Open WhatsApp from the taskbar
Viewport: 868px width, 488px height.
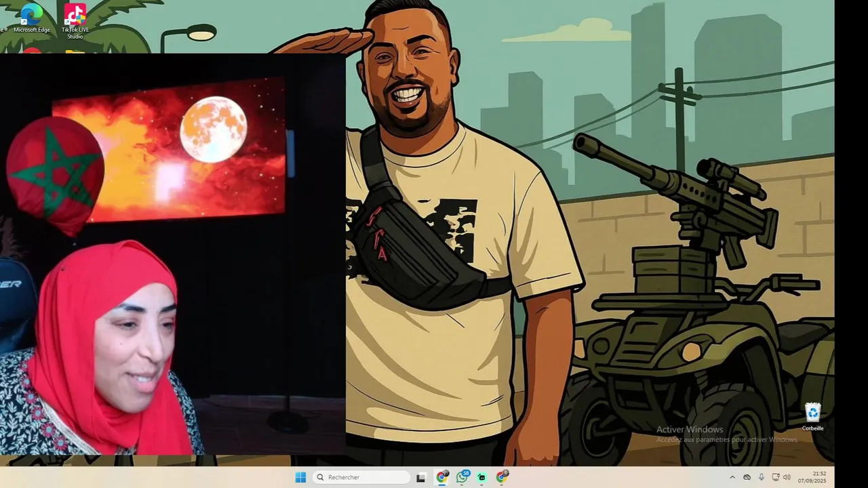(x=462, y=477)
